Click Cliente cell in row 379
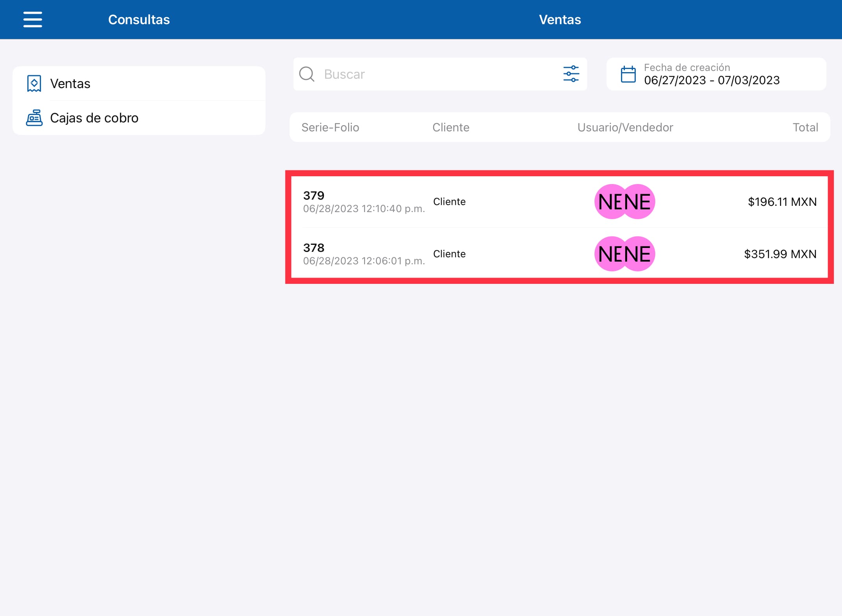 449,202
